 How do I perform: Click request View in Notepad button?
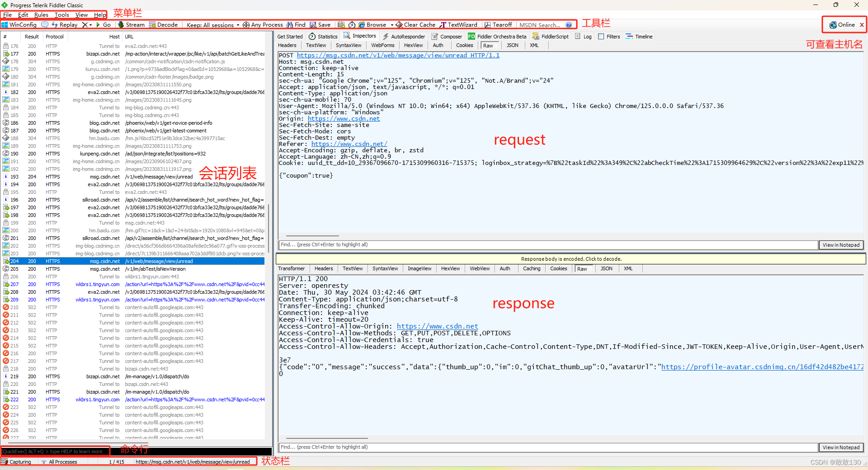coord(841,245)
